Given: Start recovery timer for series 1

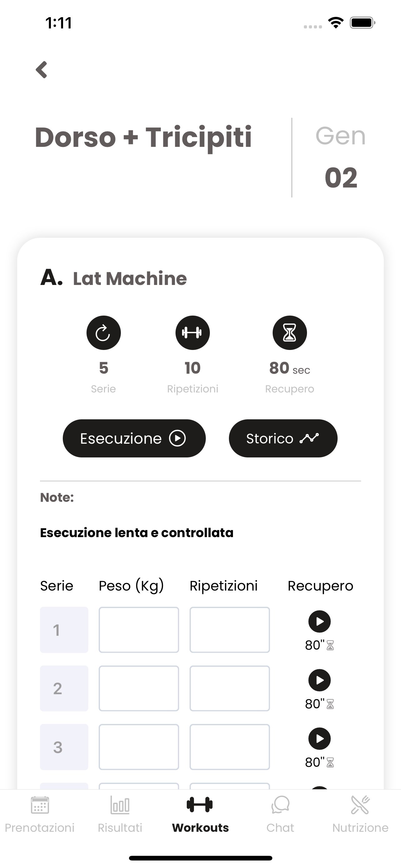Looking at the screenshot, I should [319, 621].
